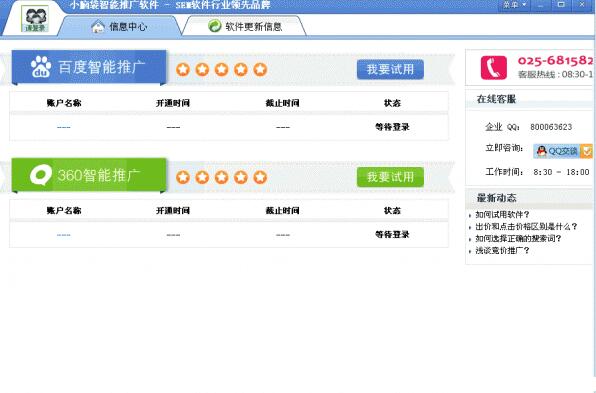Maximize the window from the title bar

click(x=561, y=5)
